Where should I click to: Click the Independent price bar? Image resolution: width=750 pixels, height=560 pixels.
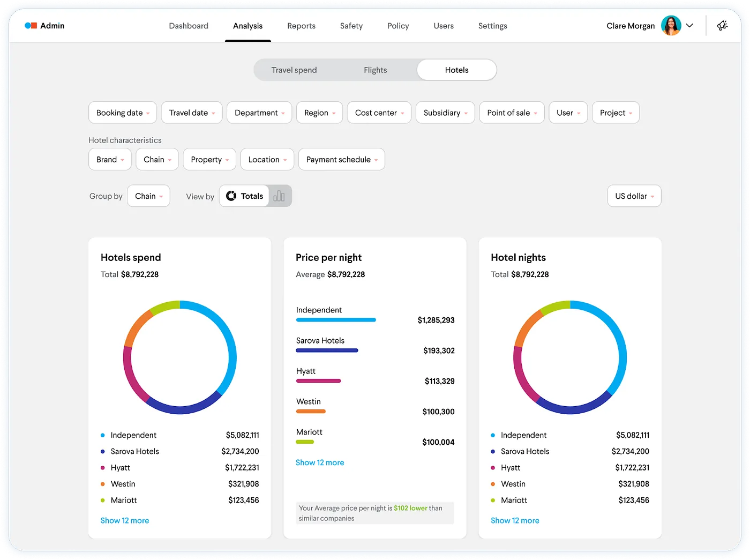coord(336,320)
